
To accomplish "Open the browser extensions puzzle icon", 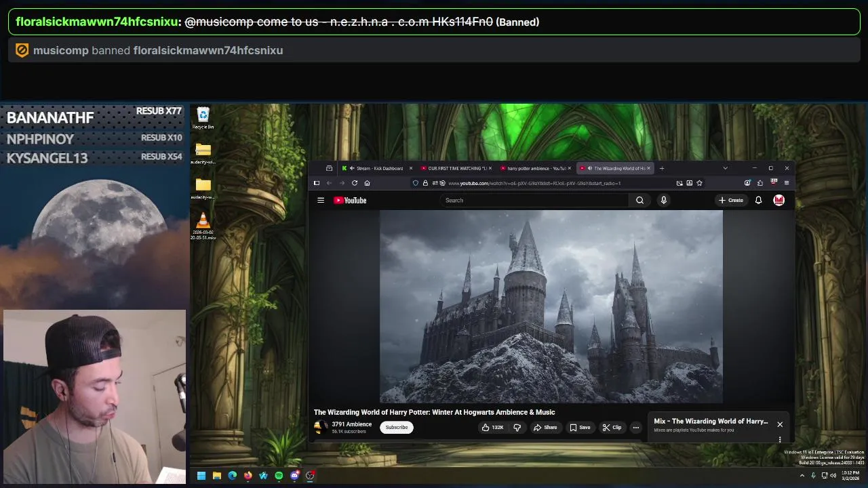I will (759, 183).
